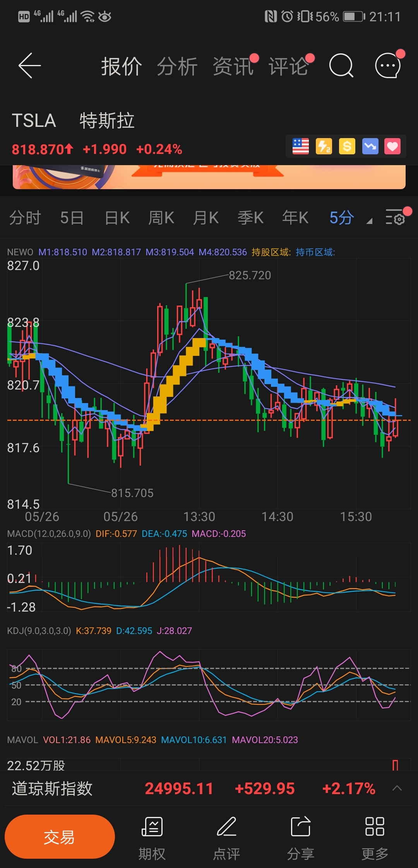Select 5日 five-day chart period
The height and width of the screenshot is (868, 418).
coord(72,218)
